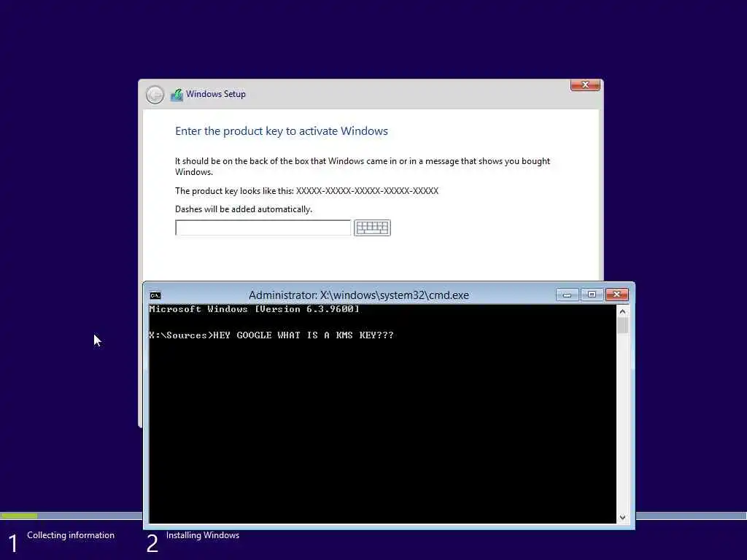Close the cmd.exe window
The width and height of the screenshot is (747, 560).
coord(617,295)
